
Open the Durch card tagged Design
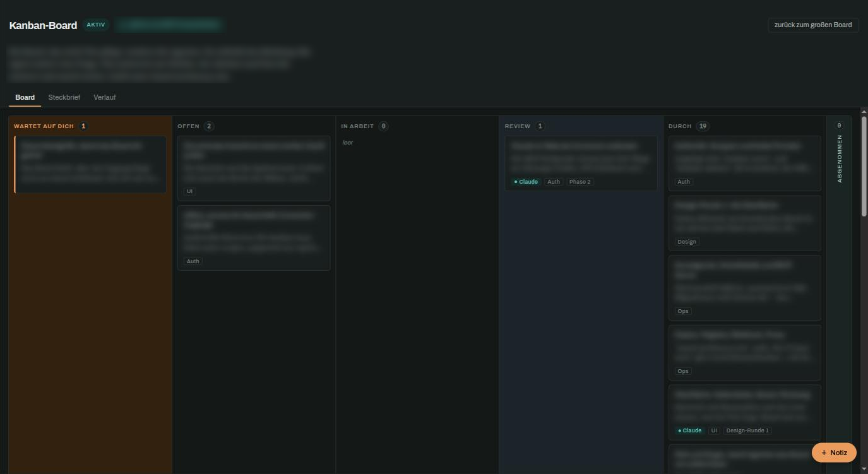pos(745,223)
